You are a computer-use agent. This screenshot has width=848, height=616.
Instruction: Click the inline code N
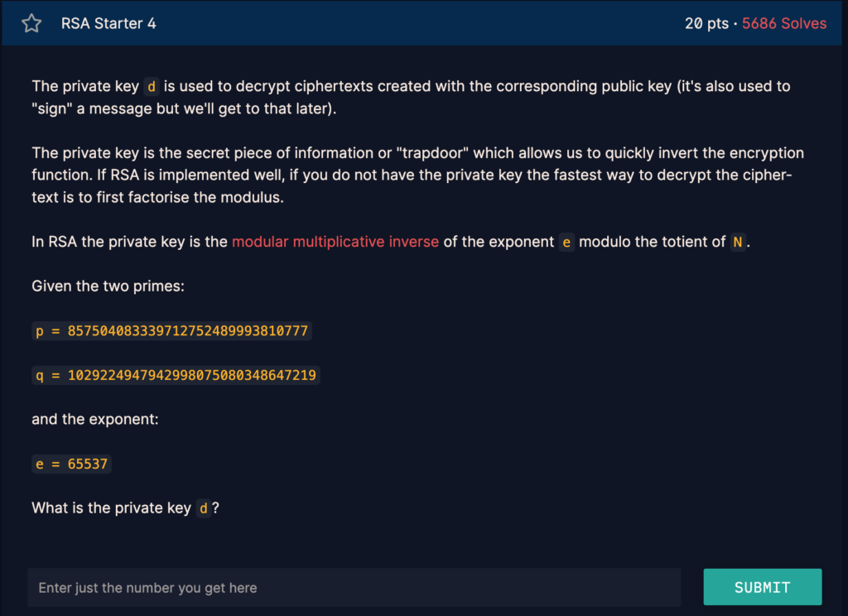point(738,243)
